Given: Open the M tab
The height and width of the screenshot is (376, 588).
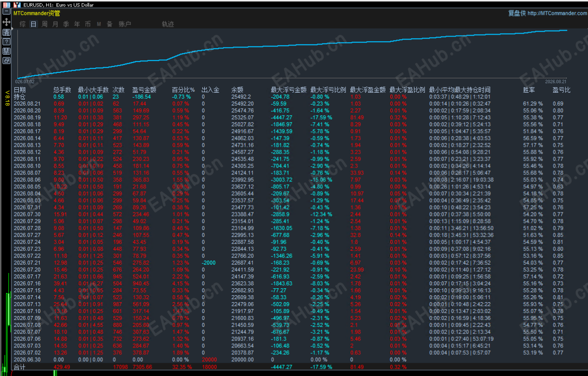Looking at the screenshot, I should (99, 24).
